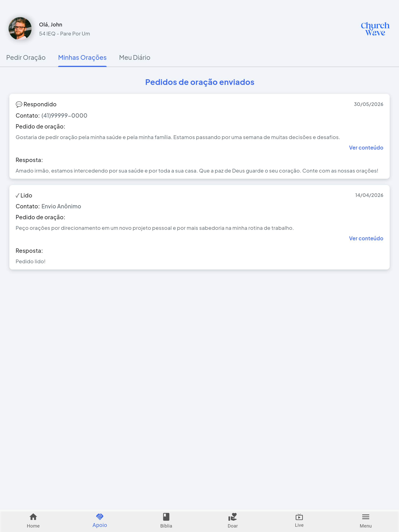Open the Live TV icon

point(299,517)
